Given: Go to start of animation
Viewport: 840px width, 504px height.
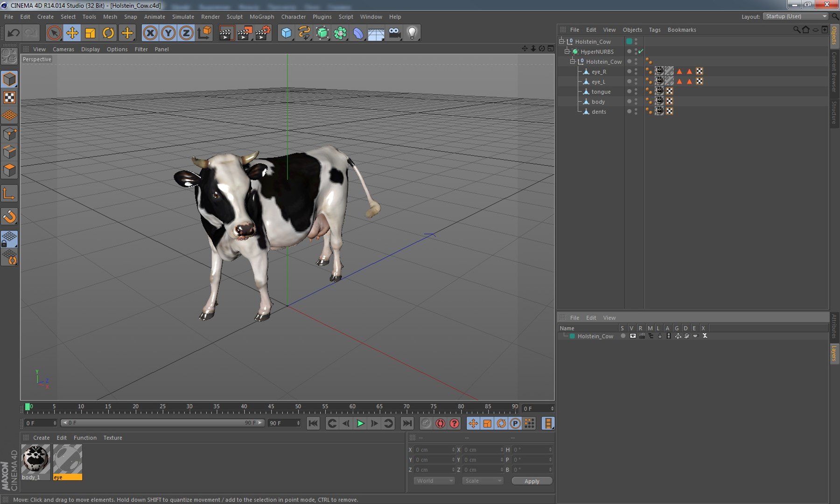Looking at the screenshot, I should pyautogui.click(x=313, y=423).
